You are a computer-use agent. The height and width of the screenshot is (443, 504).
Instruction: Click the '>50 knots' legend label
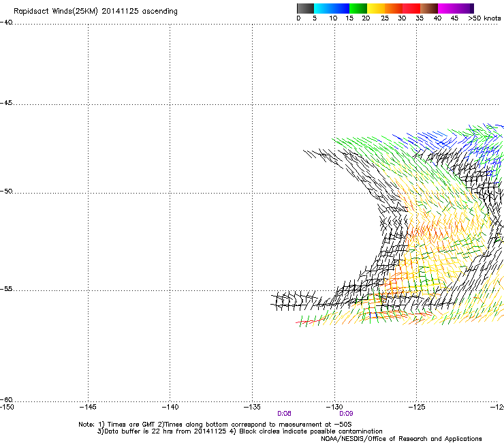484,18
